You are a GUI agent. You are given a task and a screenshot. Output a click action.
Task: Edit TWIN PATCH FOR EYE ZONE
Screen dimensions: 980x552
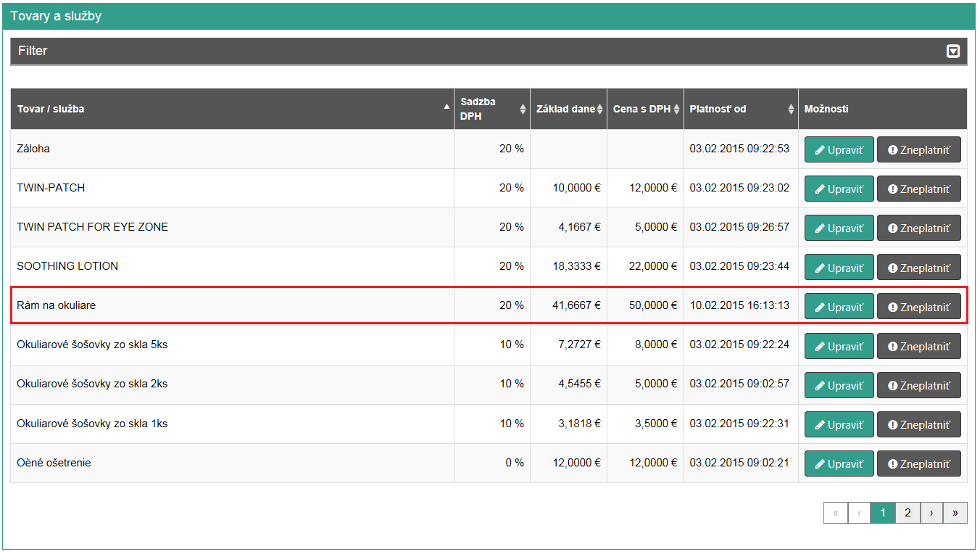839,228
